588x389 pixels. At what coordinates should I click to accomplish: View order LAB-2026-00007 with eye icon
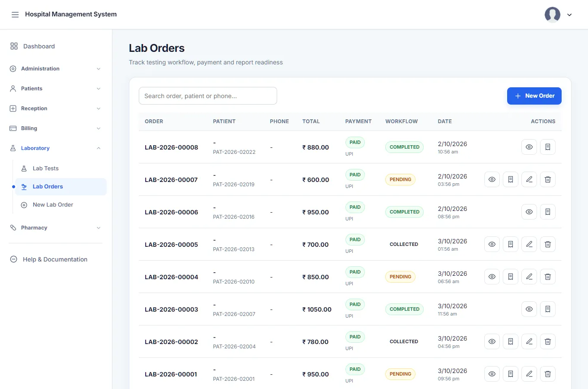coord(492,179)
